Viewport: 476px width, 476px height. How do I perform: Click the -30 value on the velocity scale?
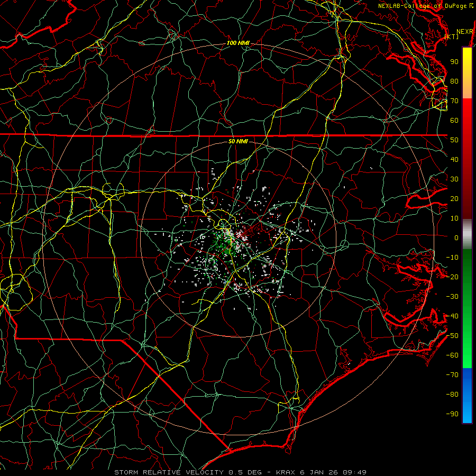452,297
